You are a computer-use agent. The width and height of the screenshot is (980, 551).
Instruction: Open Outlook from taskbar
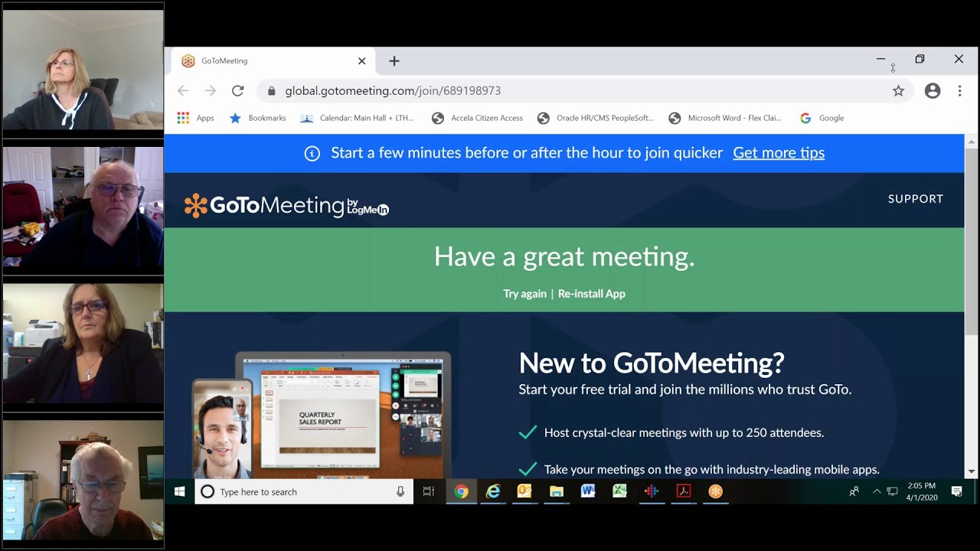524,492
